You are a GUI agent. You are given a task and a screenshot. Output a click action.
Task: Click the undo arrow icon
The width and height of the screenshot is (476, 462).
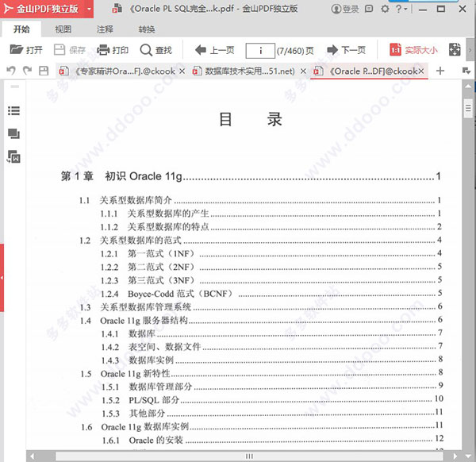point(11,71)
